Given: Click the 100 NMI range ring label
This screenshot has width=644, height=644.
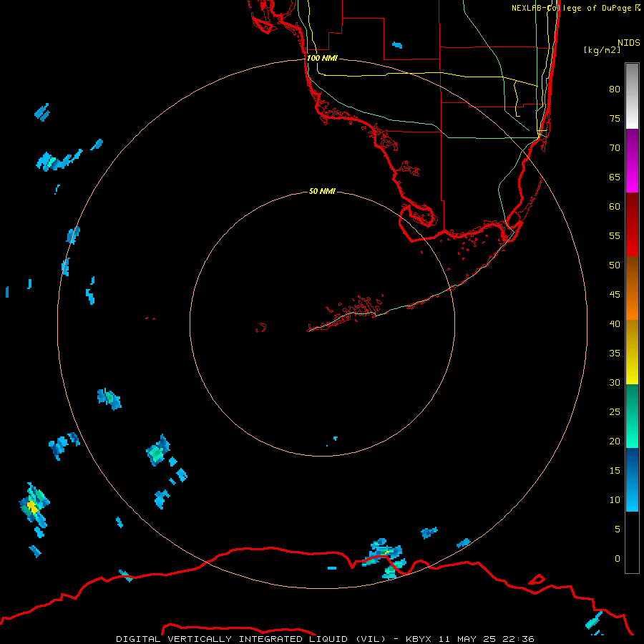Looking at the screenshot, I should pyautogui.click(x=322, y=58).
